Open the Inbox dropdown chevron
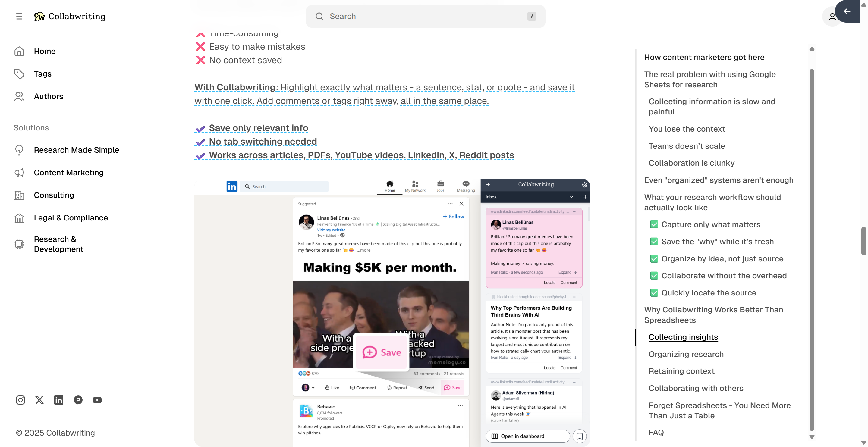868x447 pixels. coord(571,197)
